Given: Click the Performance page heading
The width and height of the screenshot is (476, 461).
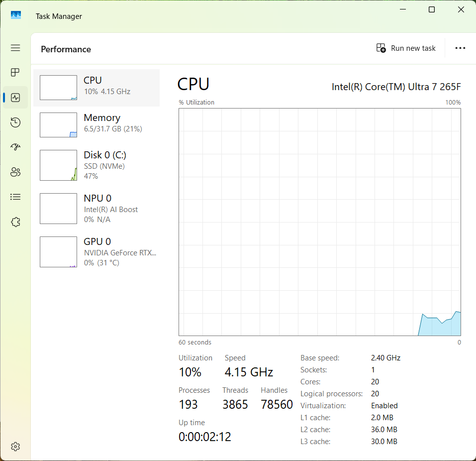Looking at the screenshot, I should coord(66,49).
